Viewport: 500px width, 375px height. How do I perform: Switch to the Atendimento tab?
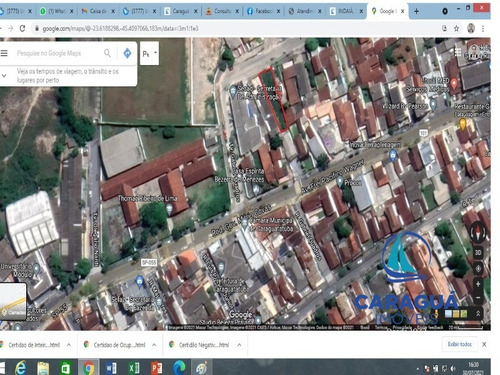pos(304,11)
